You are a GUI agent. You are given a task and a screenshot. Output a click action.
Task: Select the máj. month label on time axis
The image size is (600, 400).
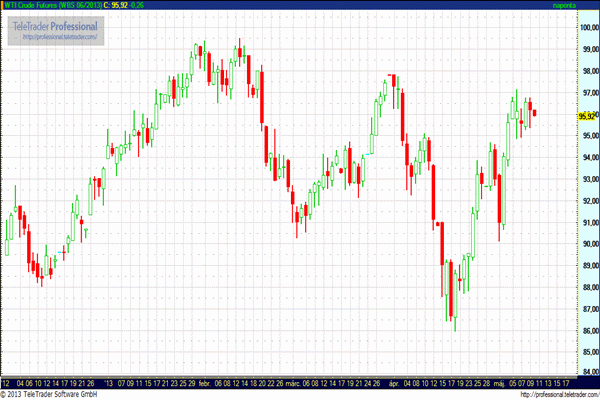pyautogui.click(x=499, y=383)
